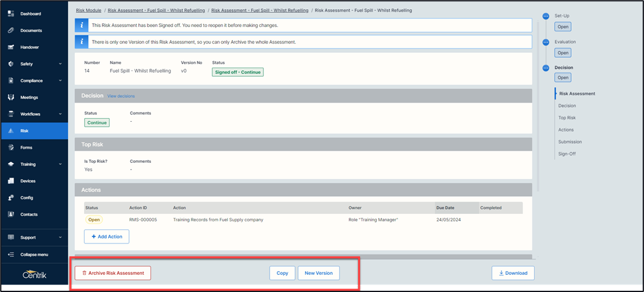Click the Config wrench icon

pyautogui.click(x=10, y=198)
